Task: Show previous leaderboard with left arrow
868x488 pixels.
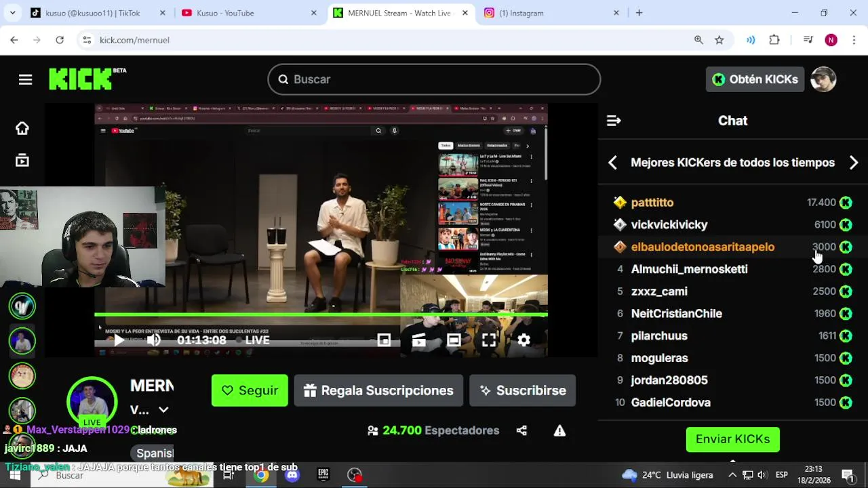Action: pyautogui.click(x=612, y=163)
